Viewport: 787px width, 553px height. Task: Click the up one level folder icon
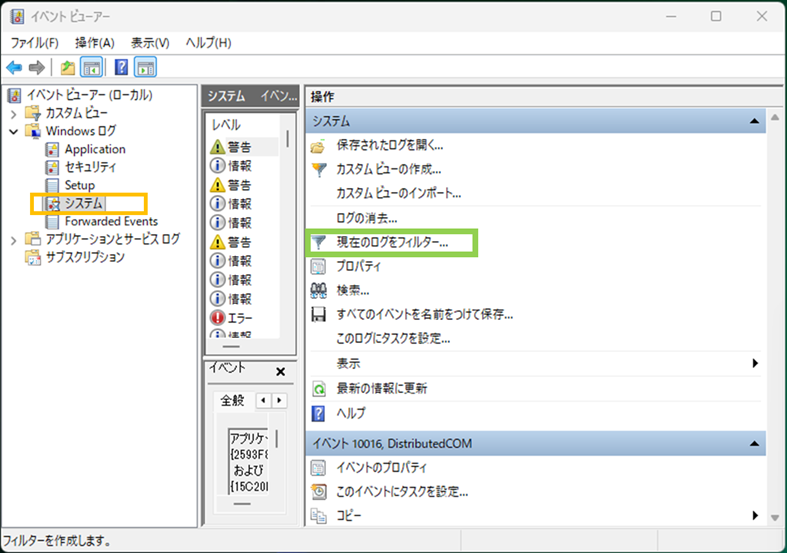67,67
